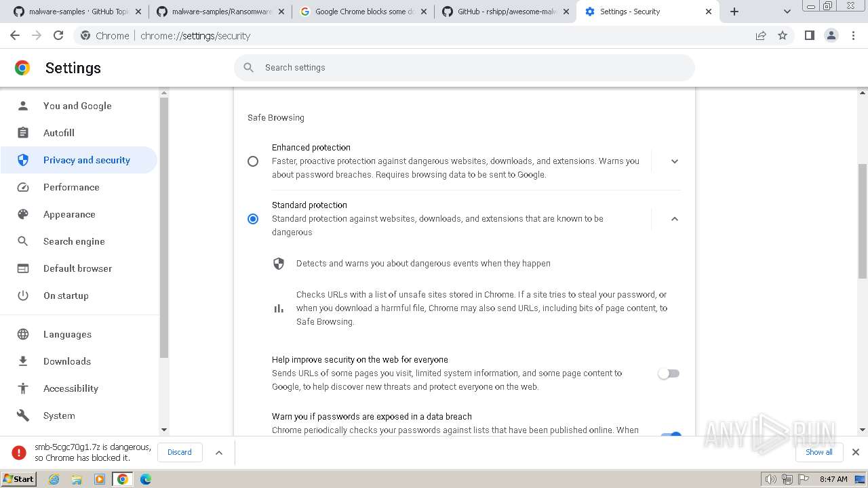
Task: Click the On startup power icon
Action: tap(23, 296)
